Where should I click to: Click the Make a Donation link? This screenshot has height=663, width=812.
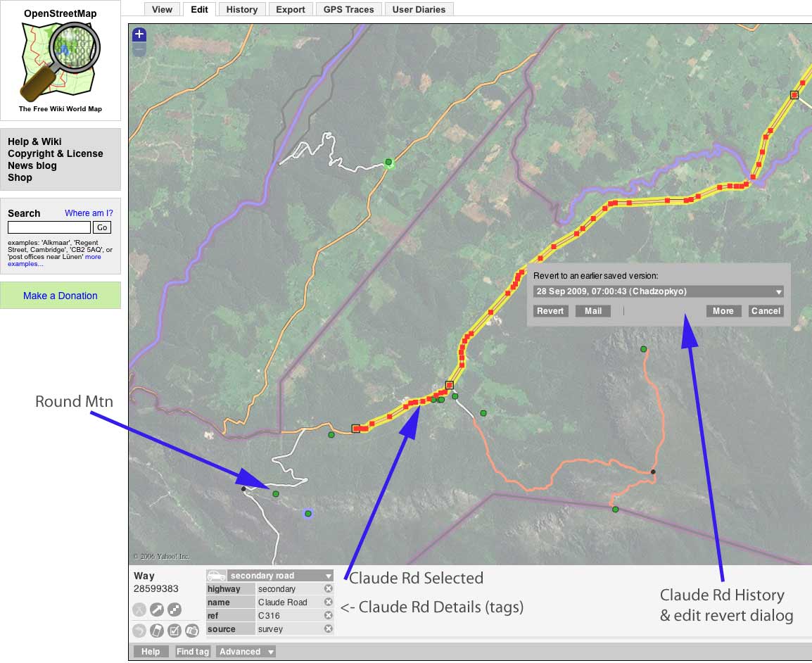[60, 296]
